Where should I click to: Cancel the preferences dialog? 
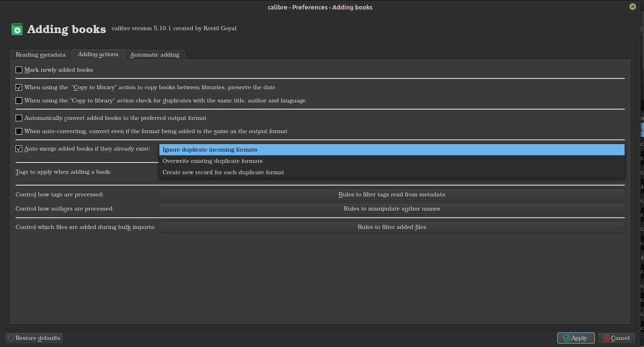[x=616, y=338]
